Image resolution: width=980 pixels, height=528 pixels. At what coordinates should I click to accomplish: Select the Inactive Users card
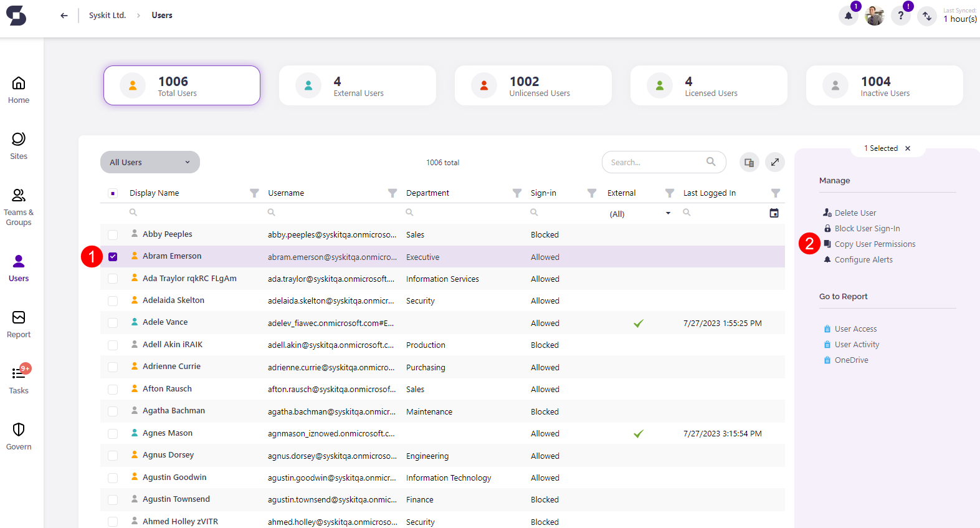click(x=885, y=85)
